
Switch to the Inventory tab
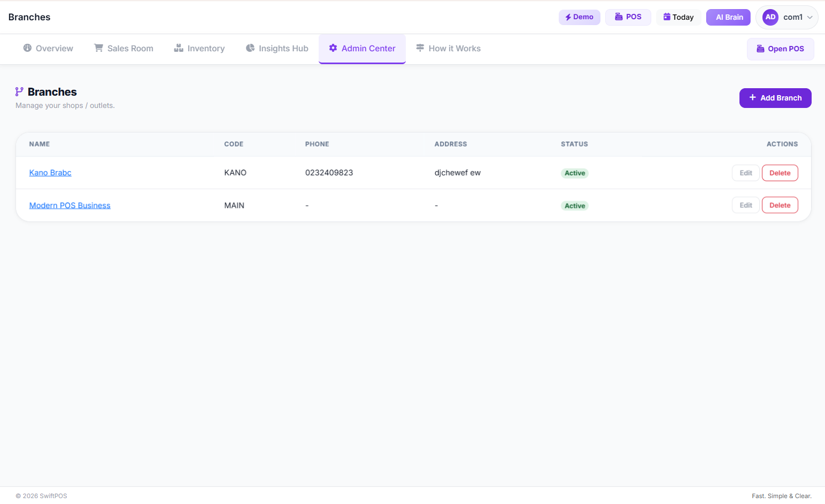pyautogui.click(x=199, y=49)
